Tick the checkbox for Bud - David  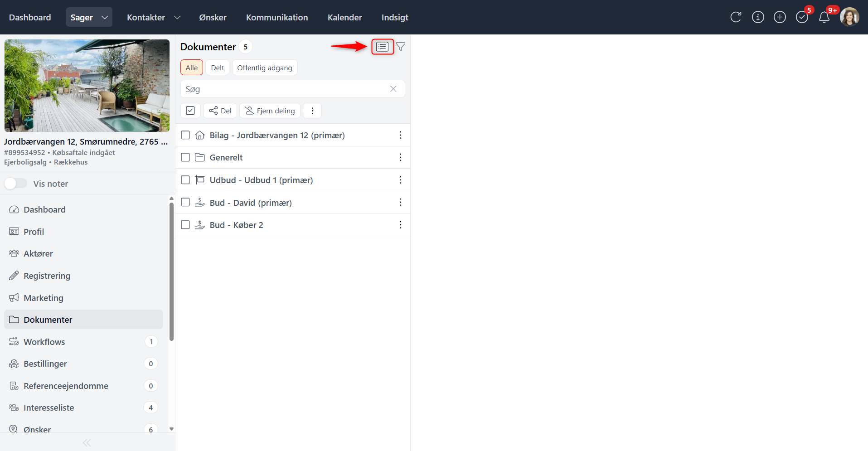tap(185, 202)
